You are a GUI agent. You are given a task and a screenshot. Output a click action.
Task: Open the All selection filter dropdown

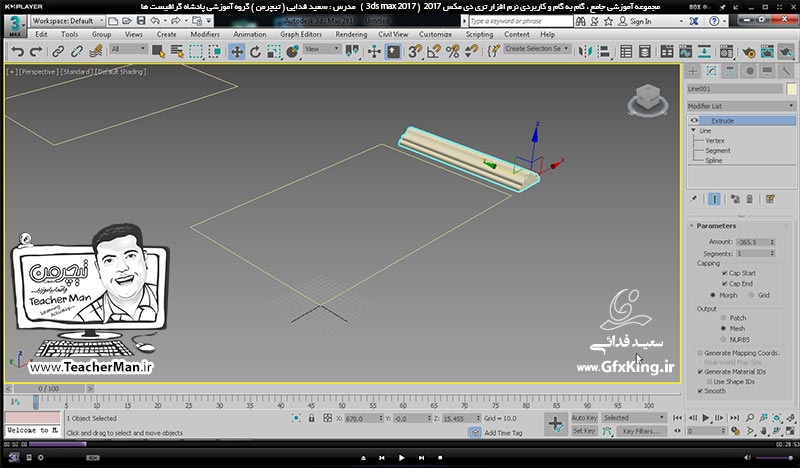[128, 49]
